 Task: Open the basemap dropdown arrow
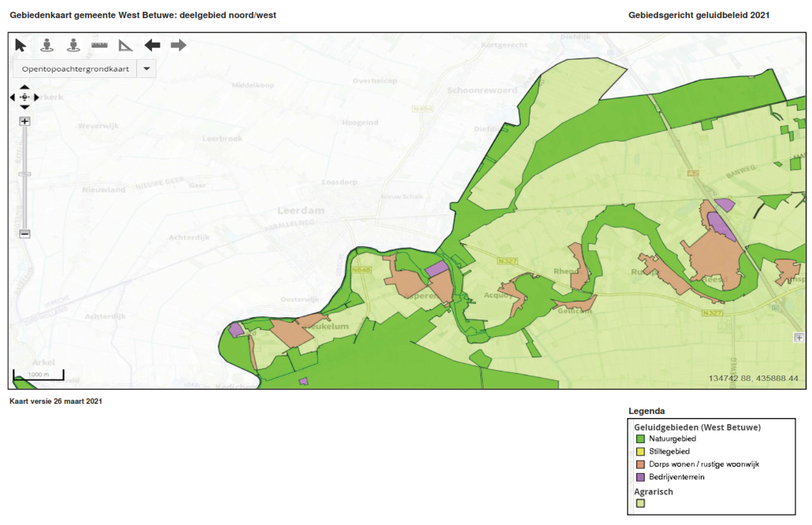point(146,68)
